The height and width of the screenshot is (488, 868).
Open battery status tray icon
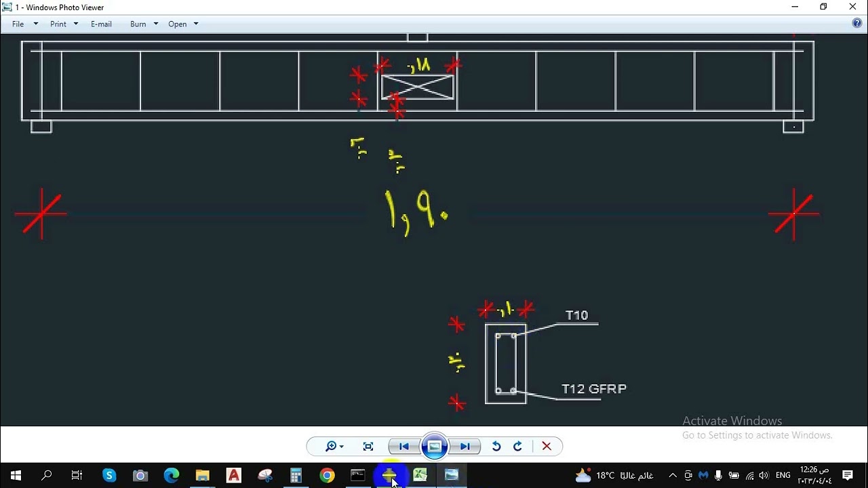tap(734, 476)
